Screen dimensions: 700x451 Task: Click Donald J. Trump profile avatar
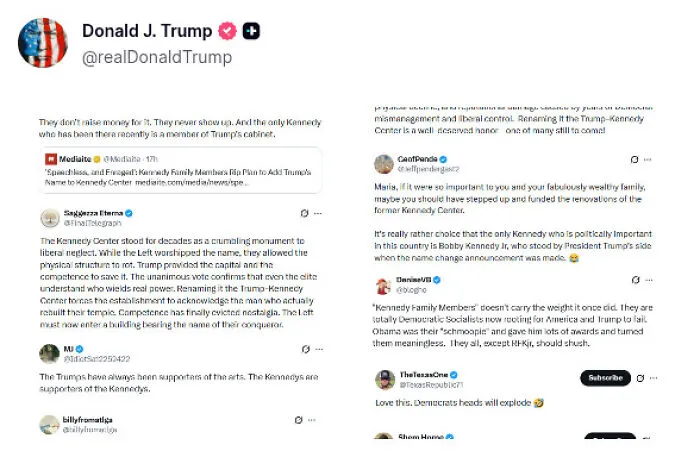pyautogui.click(x=43, y=43)
